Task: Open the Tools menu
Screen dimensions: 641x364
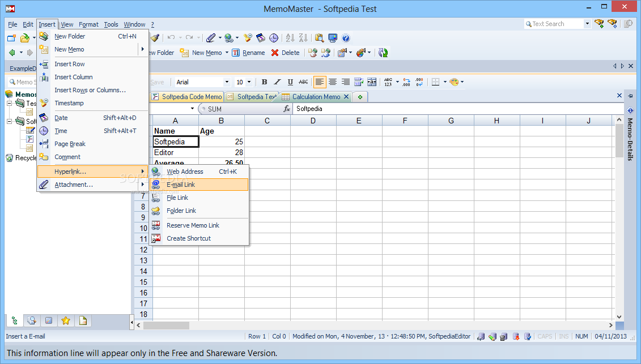Action: click(111, 24)
